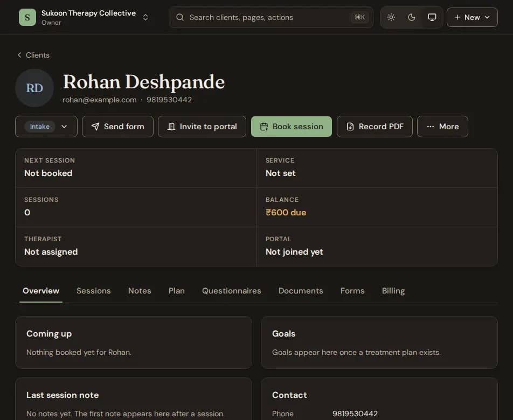Screen dimensions: 513x420
Task: Click the Not set service value
Action: pyautogui.click(x=280, y=173)
